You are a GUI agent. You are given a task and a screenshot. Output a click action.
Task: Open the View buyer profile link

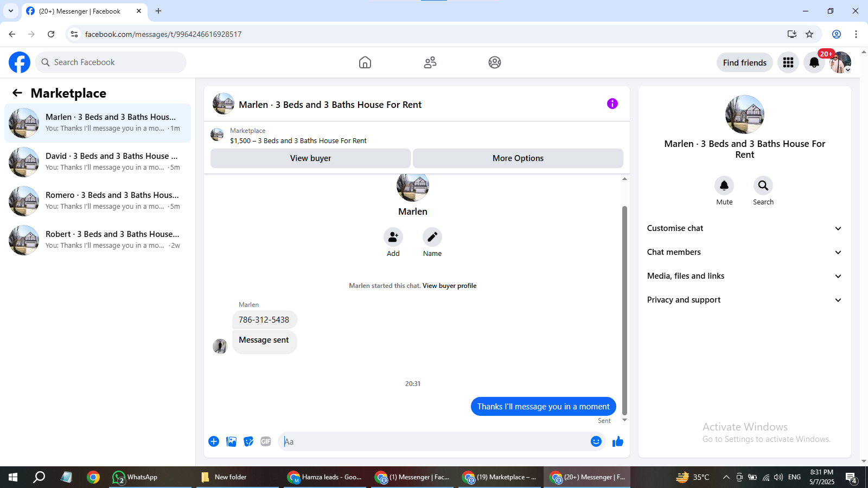(x=449, y=286)
